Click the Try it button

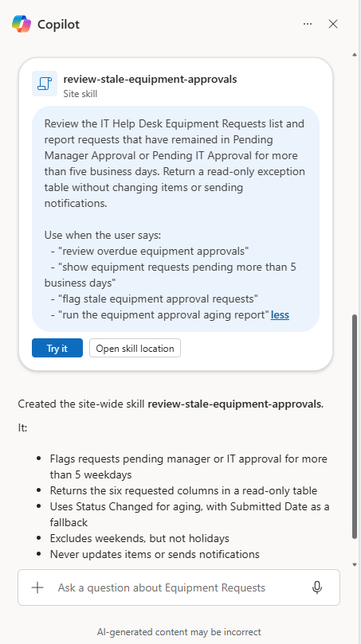coord(57,349)
